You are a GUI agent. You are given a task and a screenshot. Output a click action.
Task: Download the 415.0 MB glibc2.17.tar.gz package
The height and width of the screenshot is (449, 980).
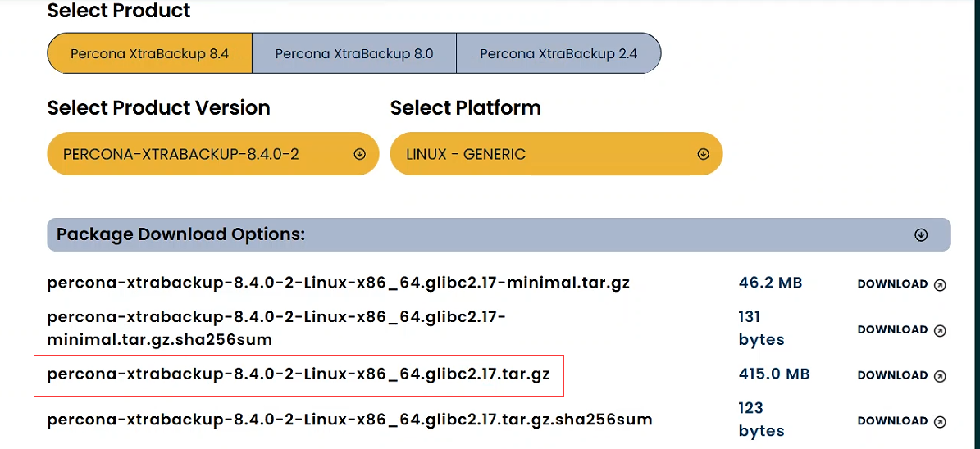pyautogui.click(x=892, y=375)
